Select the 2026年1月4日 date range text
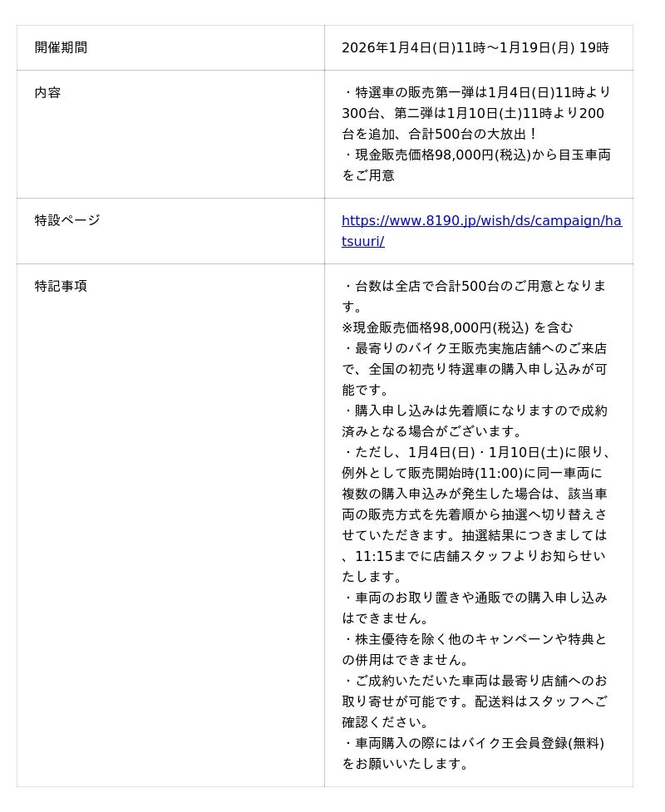Viewport: 665px width, 812px height. click(x=475, y=47)
